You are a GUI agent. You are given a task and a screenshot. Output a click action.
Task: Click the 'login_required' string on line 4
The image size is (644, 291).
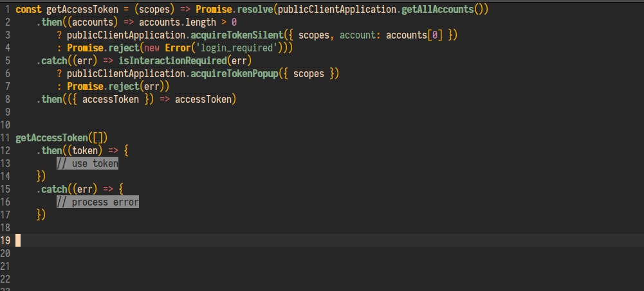237,48
